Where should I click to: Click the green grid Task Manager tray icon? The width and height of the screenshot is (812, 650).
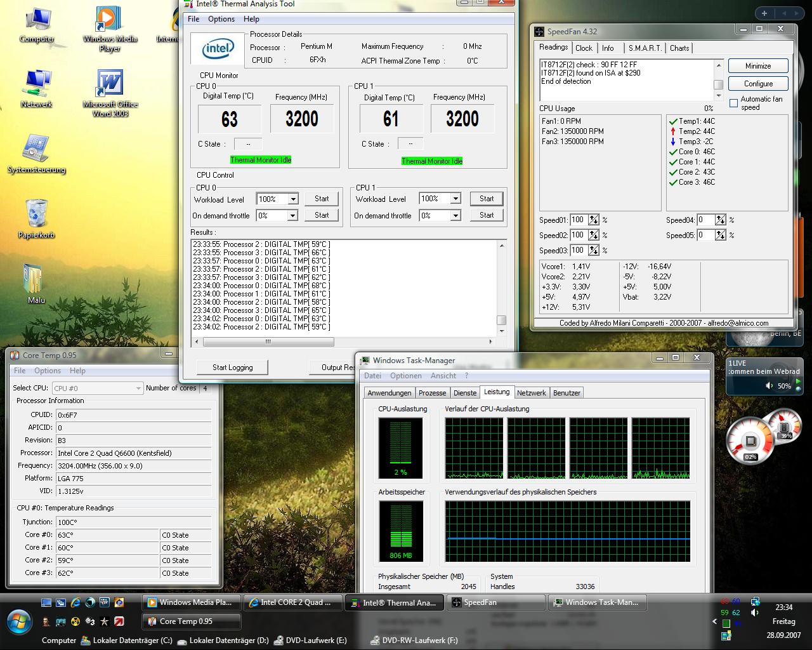pos(726,624)
